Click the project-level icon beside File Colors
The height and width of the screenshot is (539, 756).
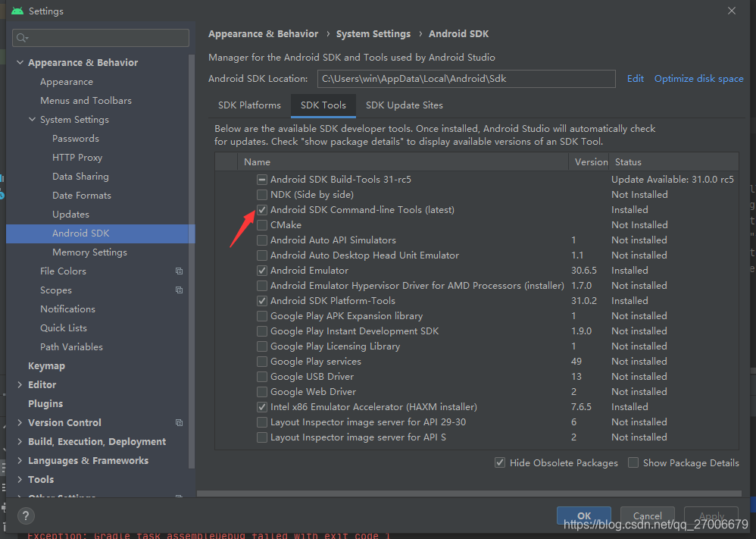[x=179, y=271]
